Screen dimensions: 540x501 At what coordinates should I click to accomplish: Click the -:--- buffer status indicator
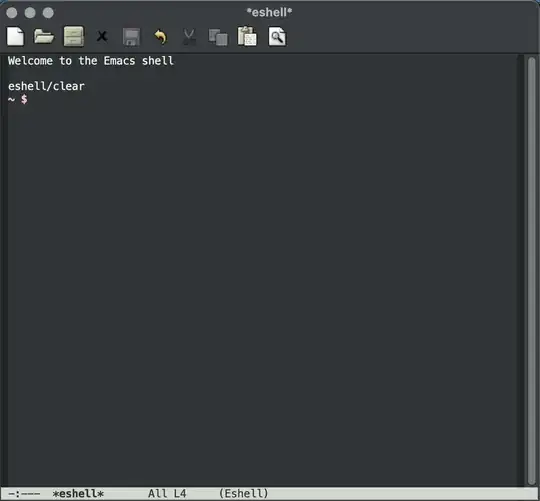(24, 494)
